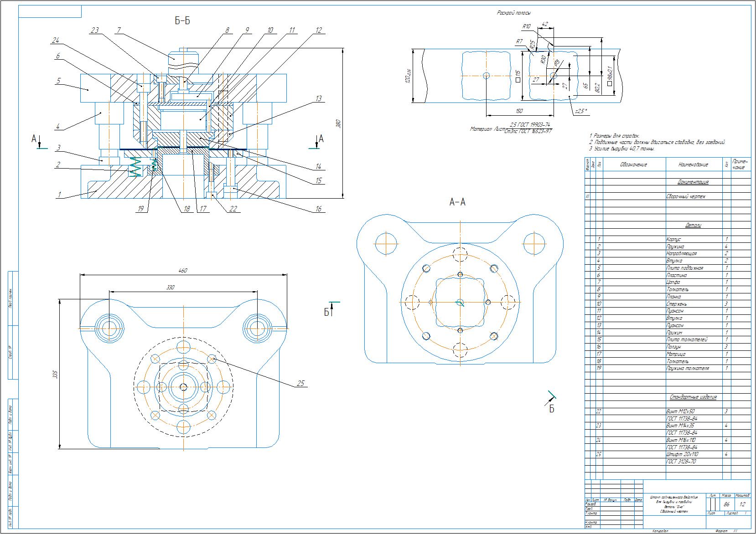Click callout number 16 near the base
Screen dimensions: 756x534
(x=318, y=209)
